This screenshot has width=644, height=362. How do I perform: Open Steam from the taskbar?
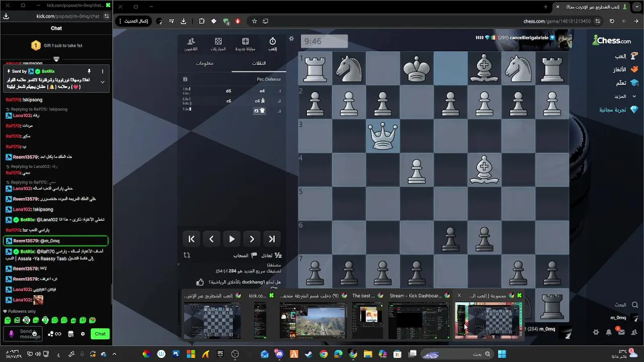pyautogui.click(x=308, y=354)
